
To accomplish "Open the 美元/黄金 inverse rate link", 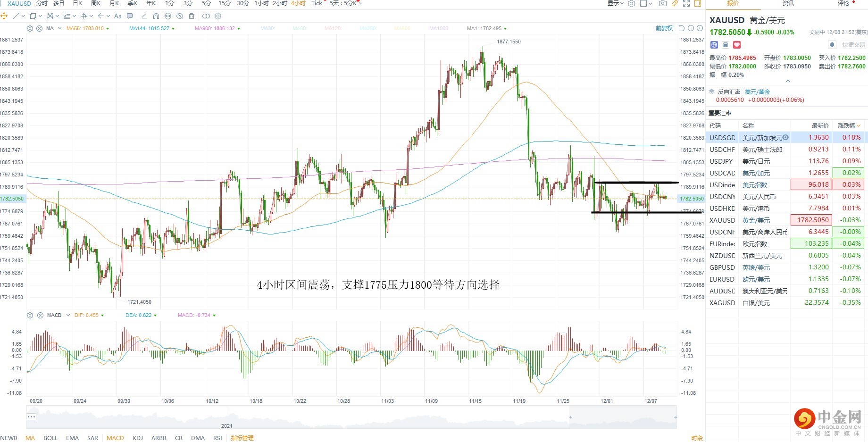I will click(757, 92).
